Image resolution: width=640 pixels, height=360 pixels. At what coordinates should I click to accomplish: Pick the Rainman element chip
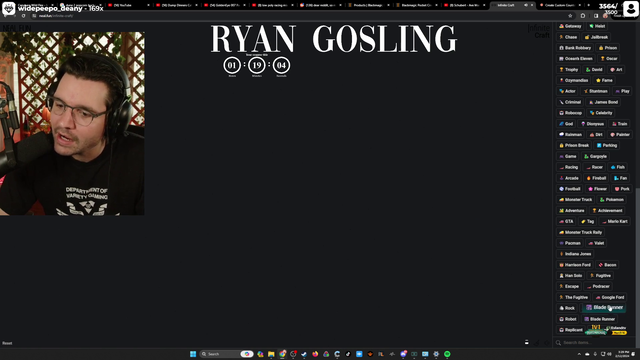click(570, 135)
